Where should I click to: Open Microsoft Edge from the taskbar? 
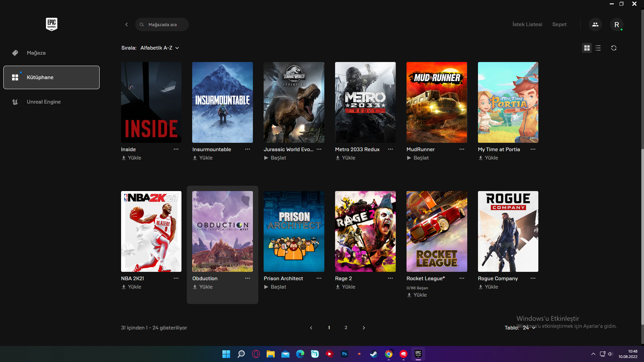[x=300, y=354]
